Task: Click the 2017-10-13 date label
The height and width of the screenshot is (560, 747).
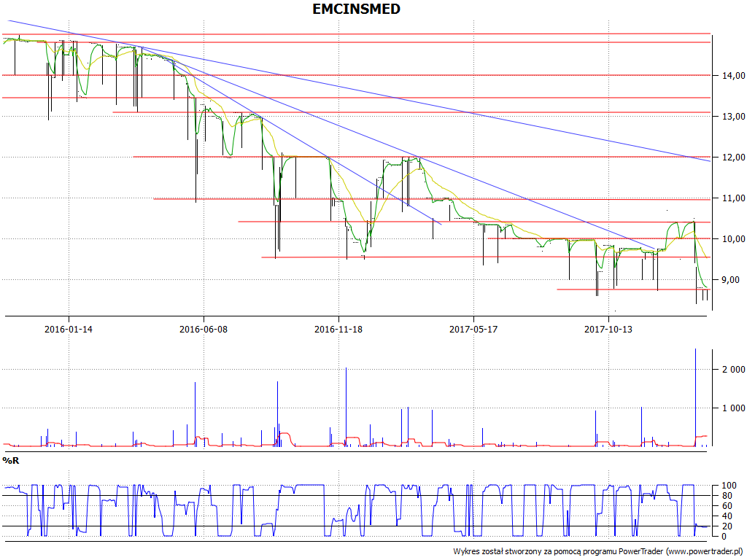Action: pyautogui.click(x=608, y=329)
